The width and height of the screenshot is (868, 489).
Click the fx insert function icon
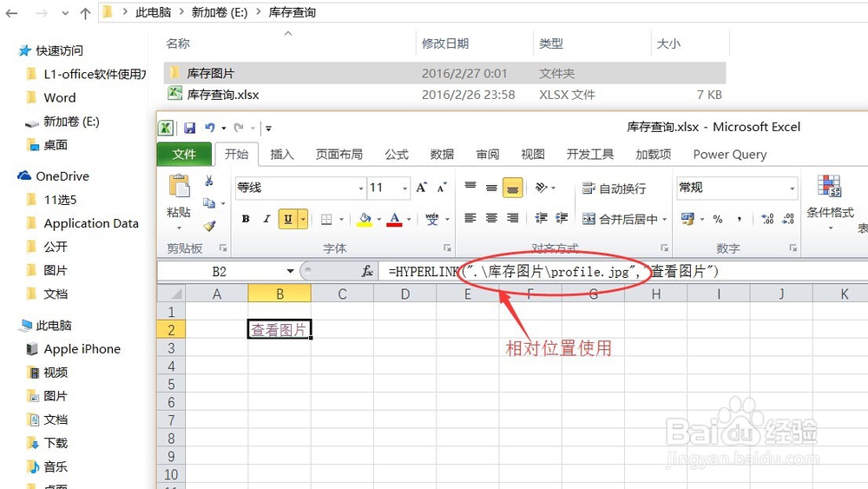(x=366, y=271)
